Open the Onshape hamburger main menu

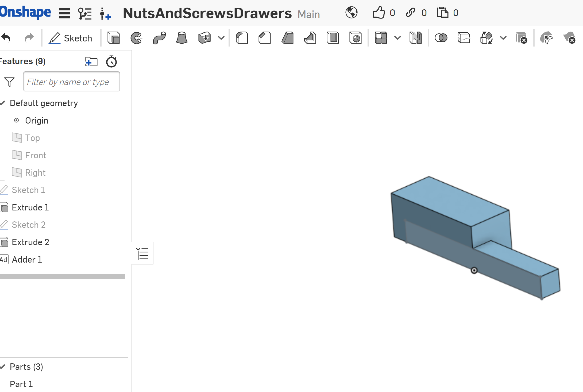coord(64,13)
